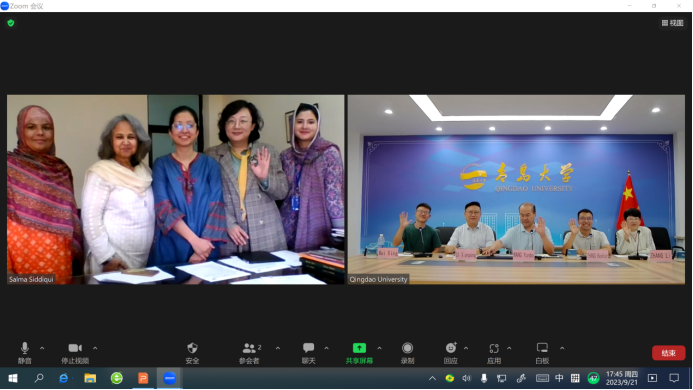Screen dimensions: 693x390
Task: Open the 聊天 chat panel
Action: point(308,353)
